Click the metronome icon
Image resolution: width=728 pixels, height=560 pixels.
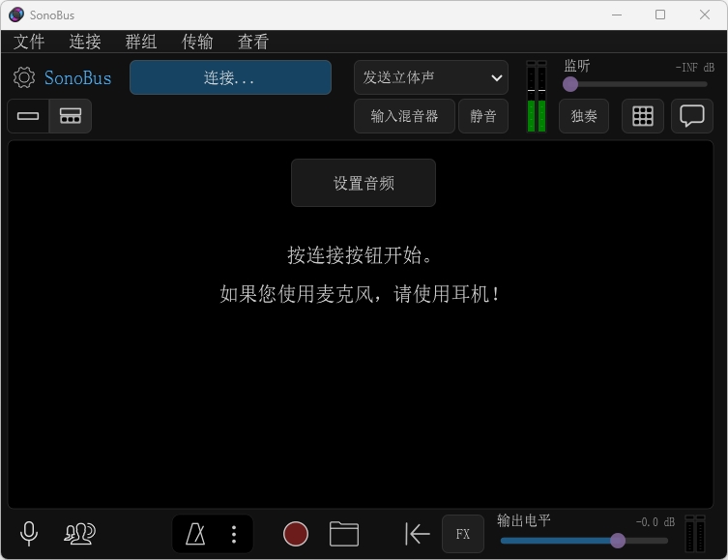(195, 534)
